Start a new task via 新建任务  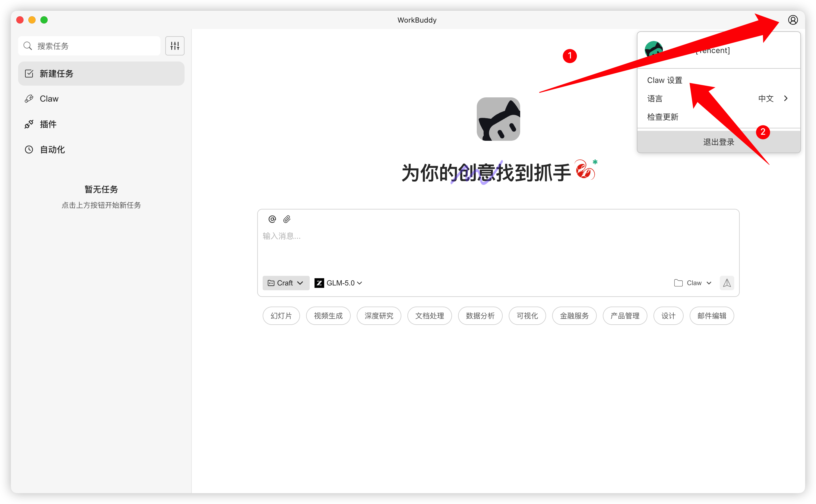point(57,74)
